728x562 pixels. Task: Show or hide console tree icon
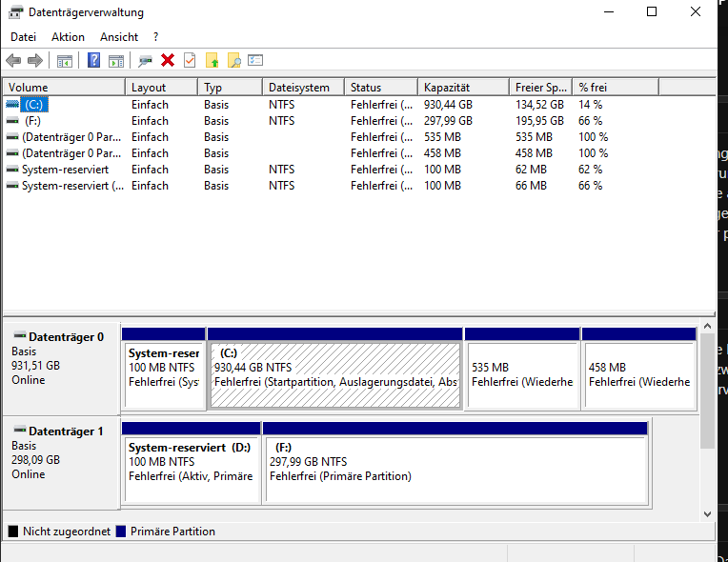pyautogui.click(x=65, y=61)
